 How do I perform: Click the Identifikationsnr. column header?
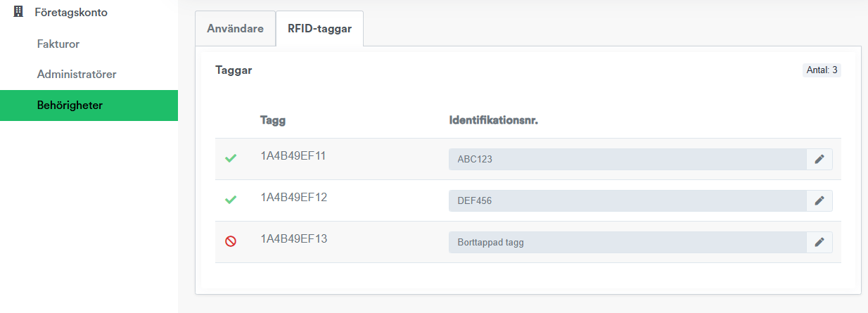click(493, 120)
